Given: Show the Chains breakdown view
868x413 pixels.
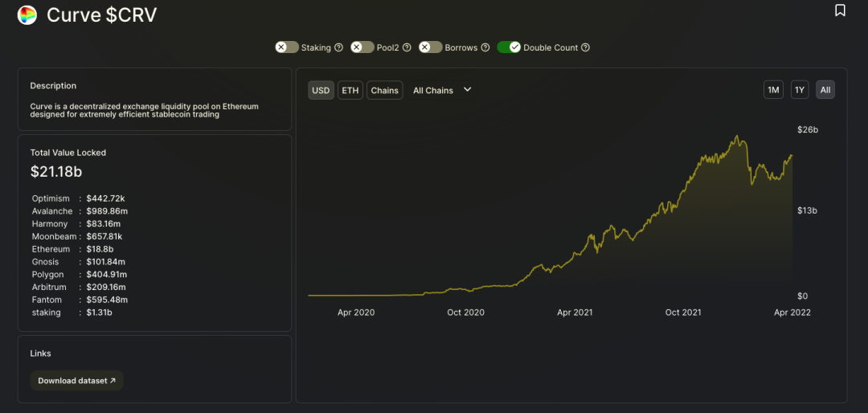Looking at the screenshot, I should pyautogui.click(x=385, y=90).
